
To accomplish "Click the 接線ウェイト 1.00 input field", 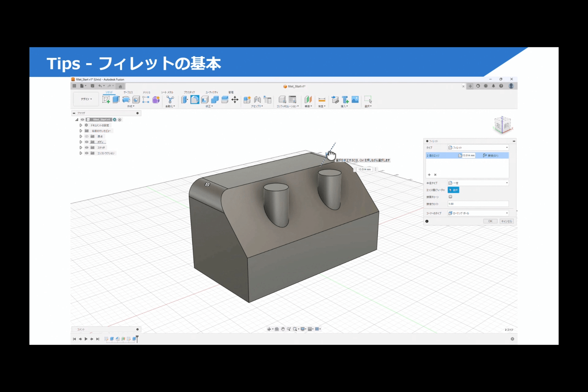I will pos(478,204).
